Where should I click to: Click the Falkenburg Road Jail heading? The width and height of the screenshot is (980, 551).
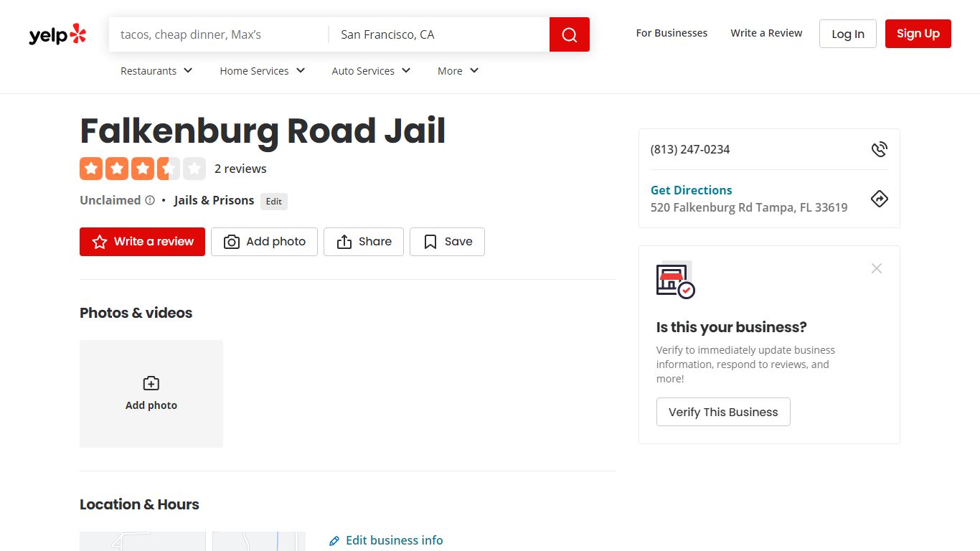[x=263, y=131]
